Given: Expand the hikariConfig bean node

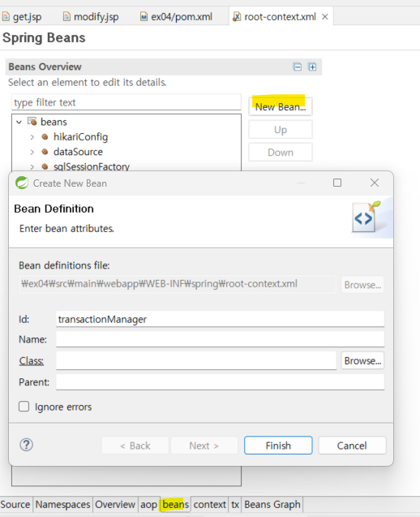Looking at the screenshot, I should pos(32,137).
